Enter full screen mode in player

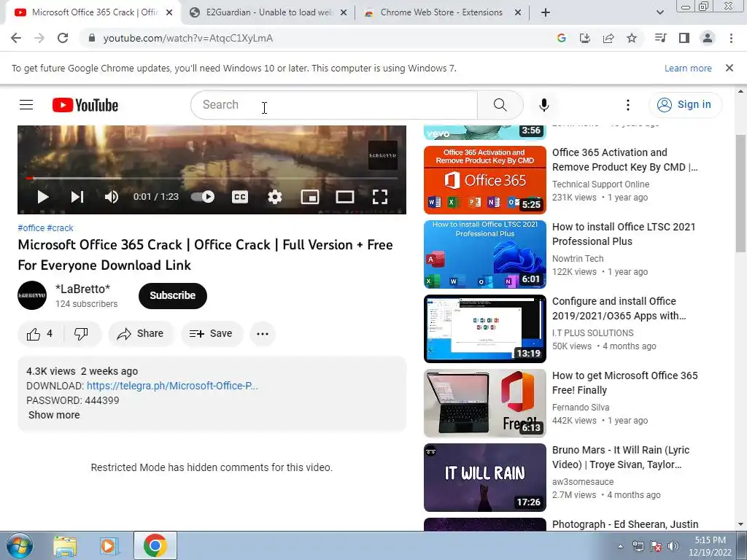(379, 197)
